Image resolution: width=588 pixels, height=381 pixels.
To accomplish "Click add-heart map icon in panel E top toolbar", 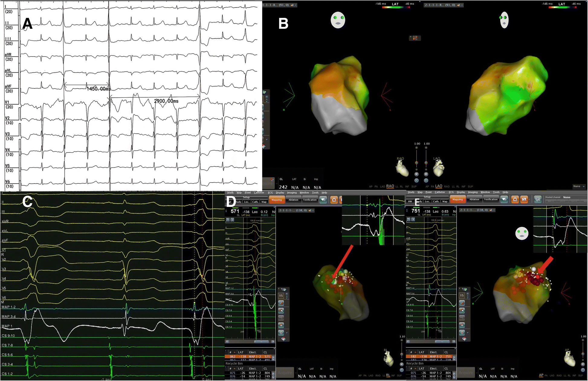I will 504,199.
